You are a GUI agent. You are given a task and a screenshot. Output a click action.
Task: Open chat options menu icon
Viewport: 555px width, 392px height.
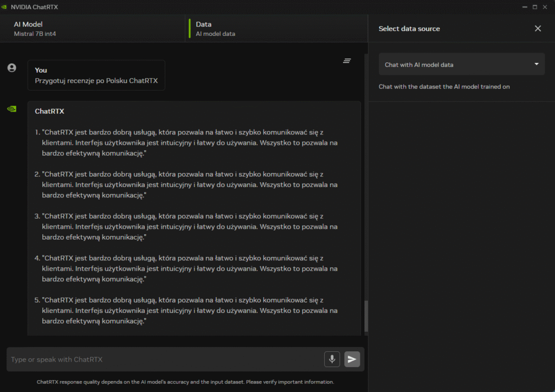(347, 61)
